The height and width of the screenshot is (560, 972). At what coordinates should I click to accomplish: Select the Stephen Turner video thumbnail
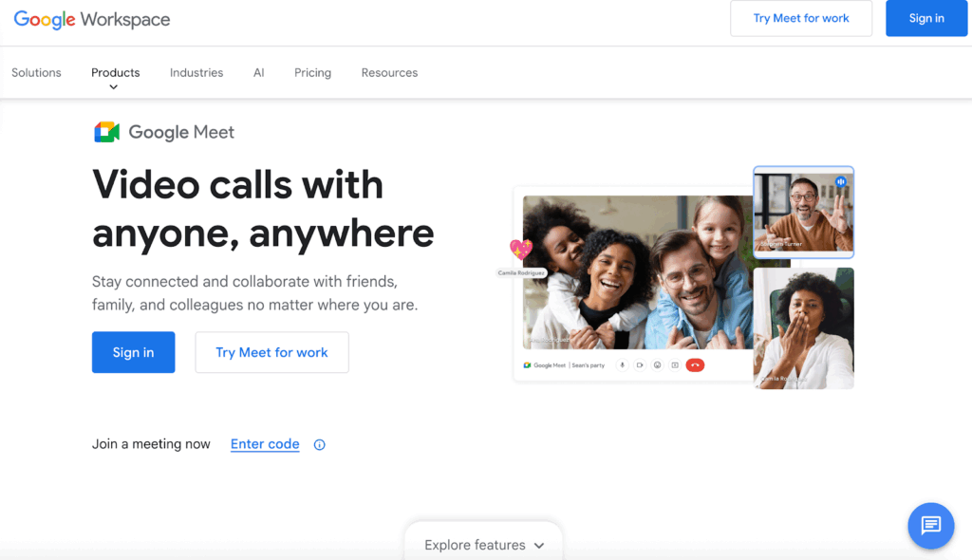(x=803, y=213)
